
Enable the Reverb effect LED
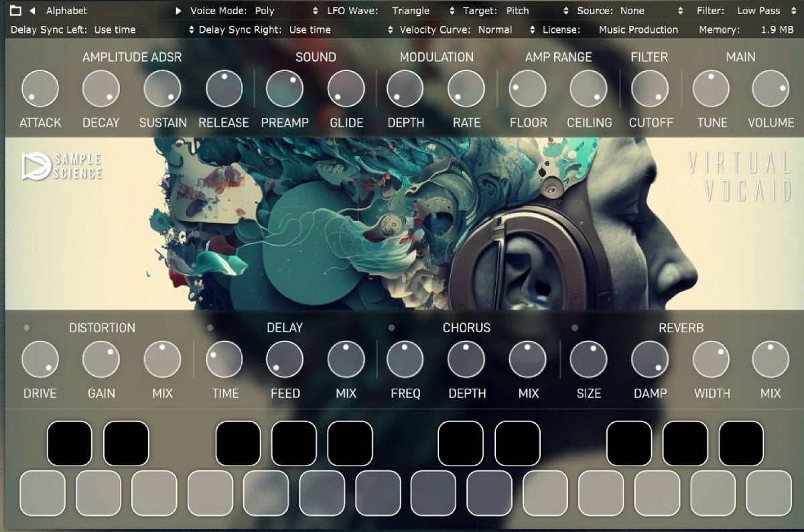coord(575,328)
